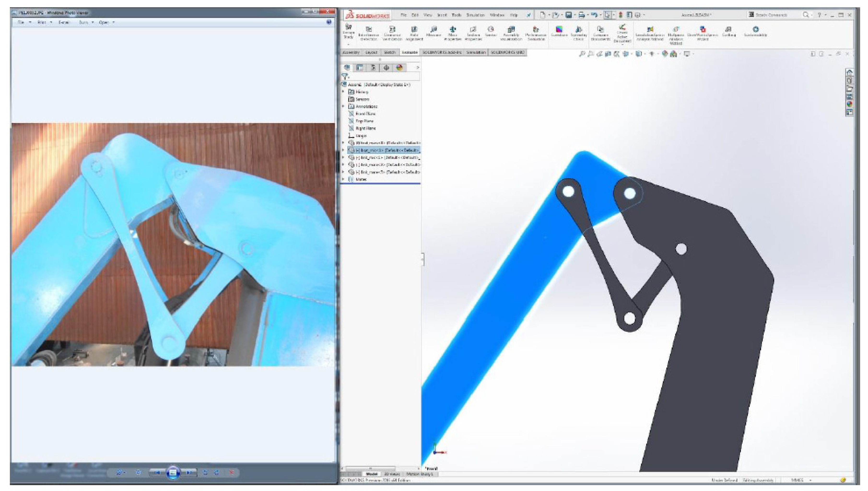
Task: Expand the Mates folder in tree
Action: click(343, 179)
